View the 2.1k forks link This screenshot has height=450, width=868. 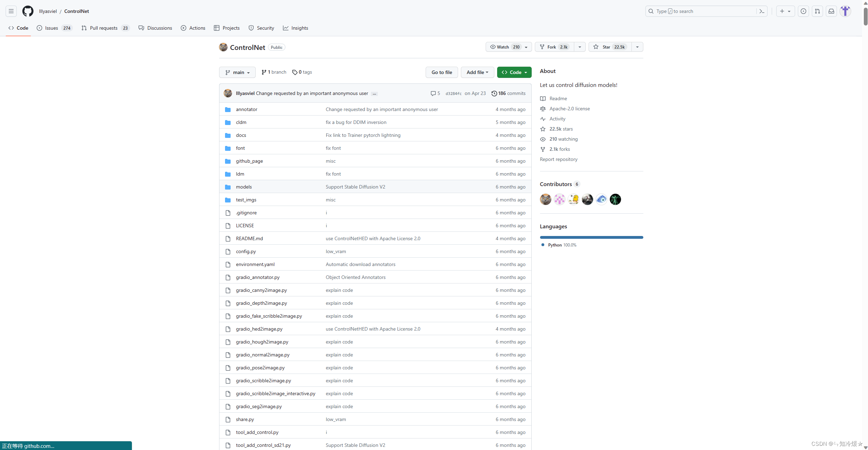560,149
